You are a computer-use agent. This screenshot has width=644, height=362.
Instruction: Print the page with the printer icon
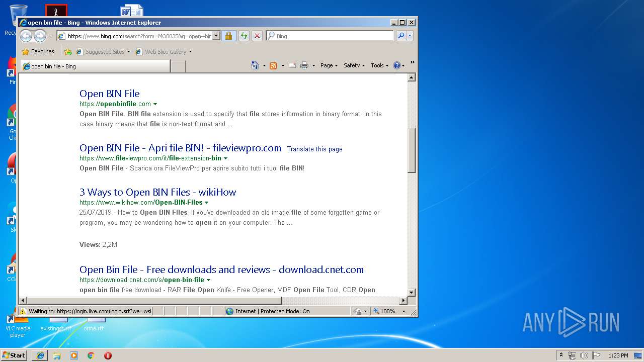[304, 65]
